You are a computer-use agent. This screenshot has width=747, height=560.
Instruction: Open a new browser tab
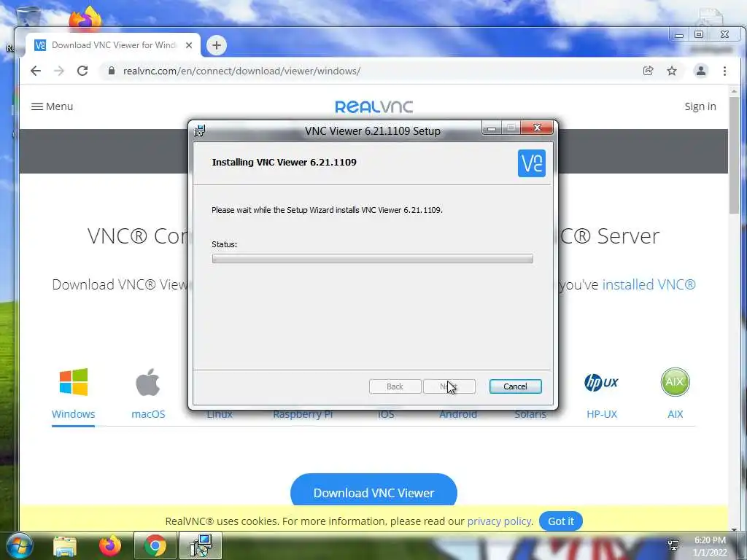click(x=216, y=45)
